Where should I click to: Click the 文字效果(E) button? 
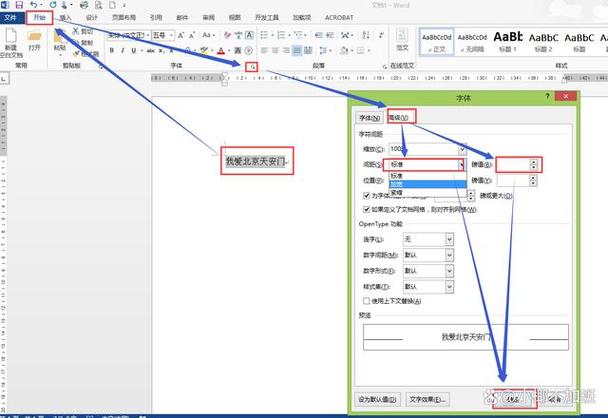(428, 399)
